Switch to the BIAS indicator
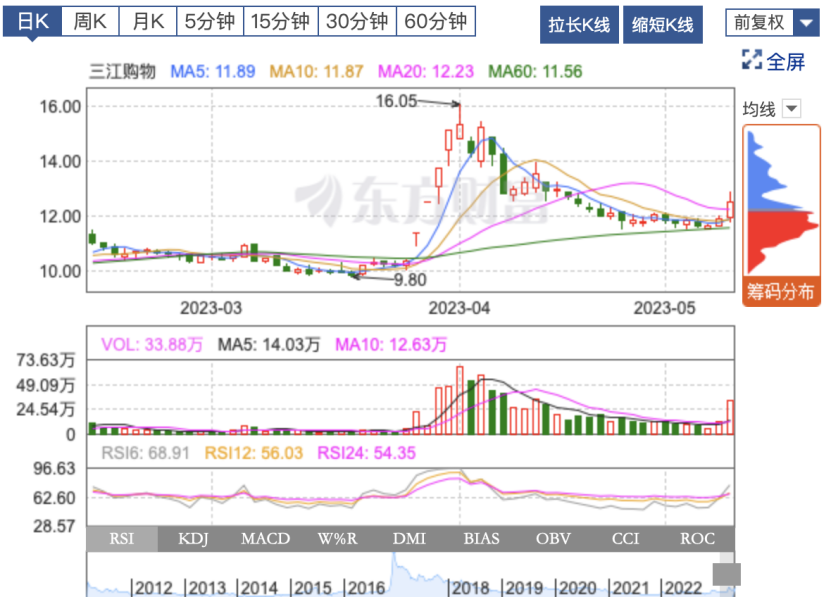 pos(482,539)
